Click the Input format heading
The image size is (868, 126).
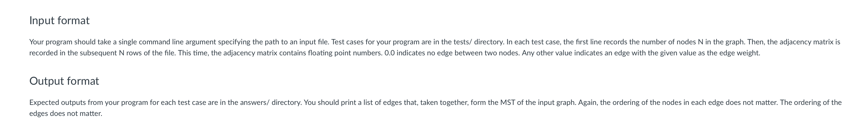tap(59, 20)
